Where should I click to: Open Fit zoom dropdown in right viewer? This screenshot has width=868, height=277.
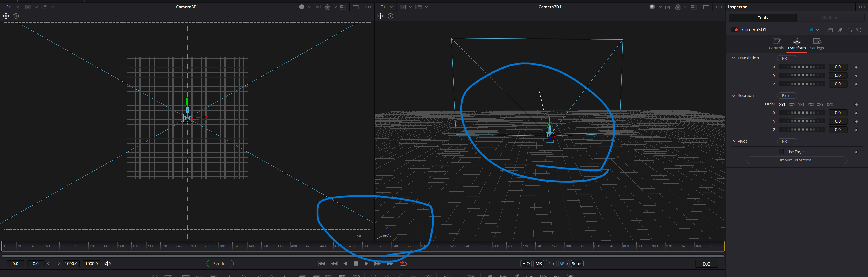coord(386,7)
